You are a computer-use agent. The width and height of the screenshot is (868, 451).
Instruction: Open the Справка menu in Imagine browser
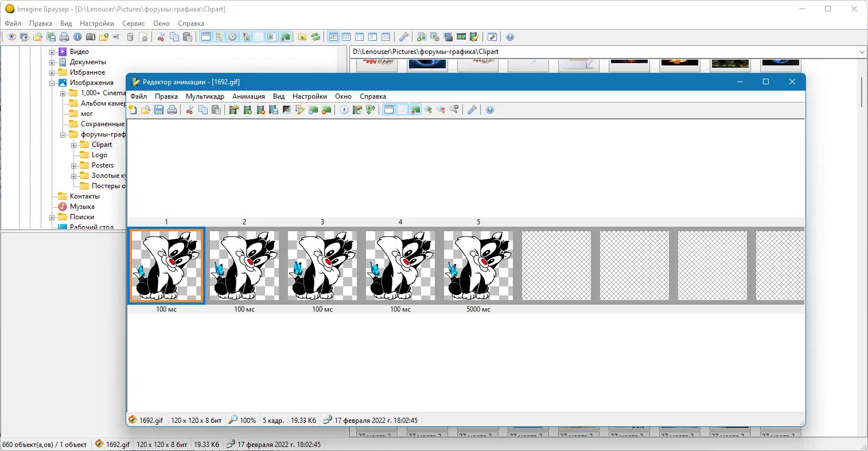coord(191,24)
